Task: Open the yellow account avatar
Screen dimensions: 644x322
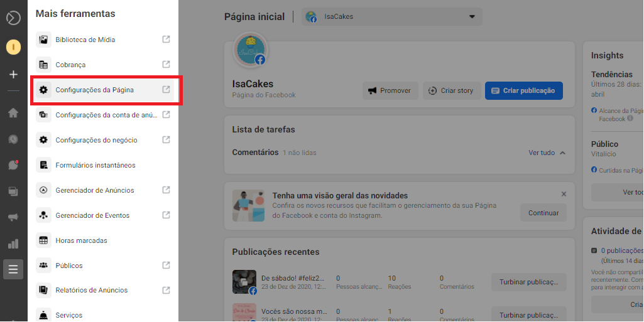Action: point(13,48)
